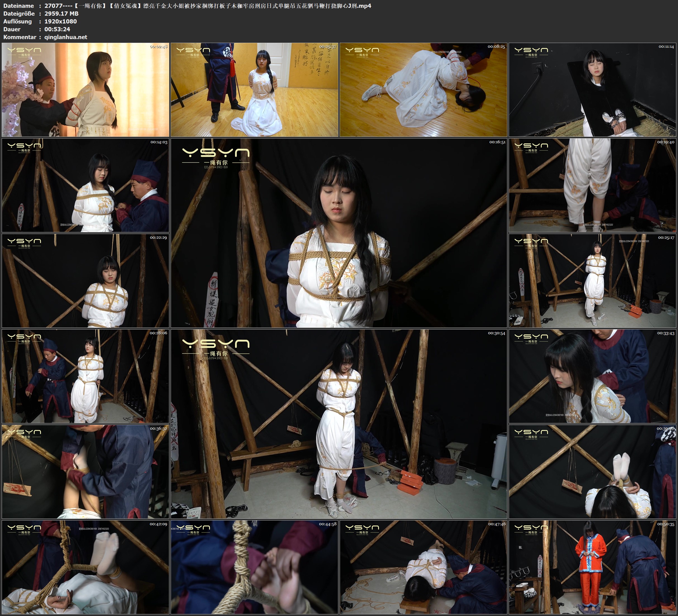678x616 pixels.
Task: Open the thumbnail timestamped 00:50:35
Action: [x=592, y=567]
